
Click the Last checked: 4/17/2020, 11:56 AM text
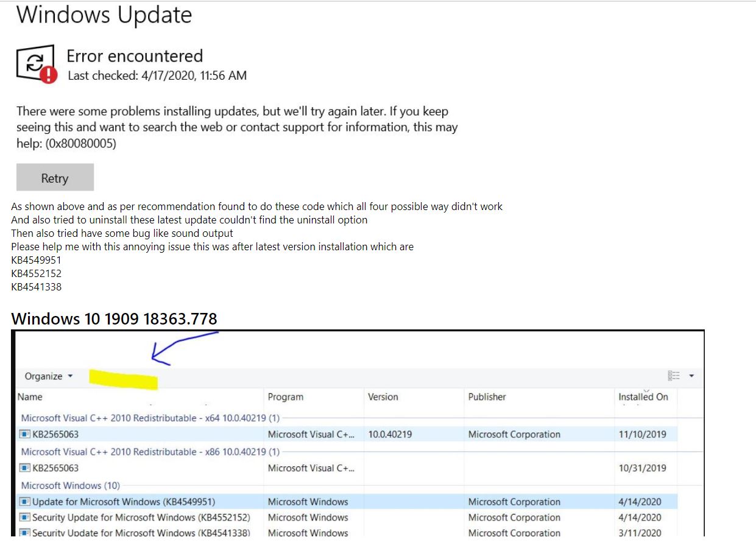(x=157, y=76)
